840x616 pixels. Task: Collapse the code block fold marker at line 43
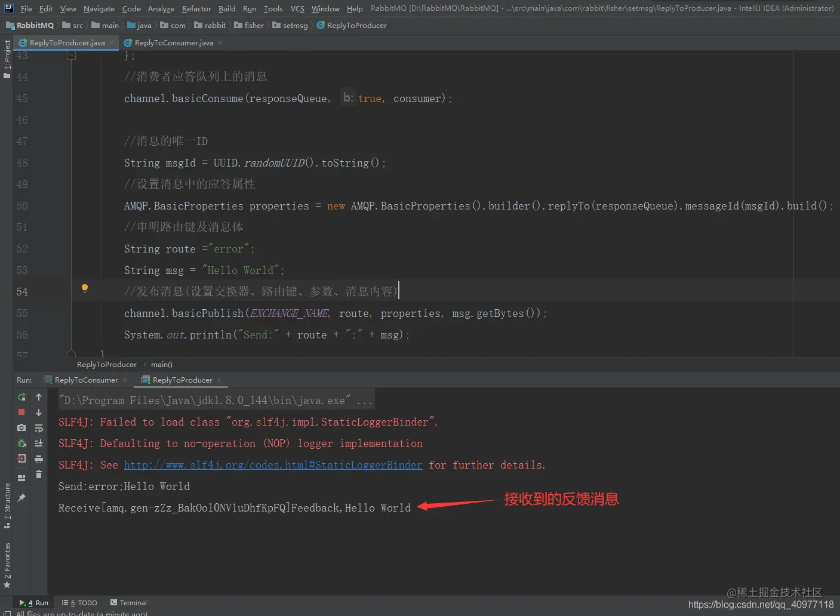72,56
